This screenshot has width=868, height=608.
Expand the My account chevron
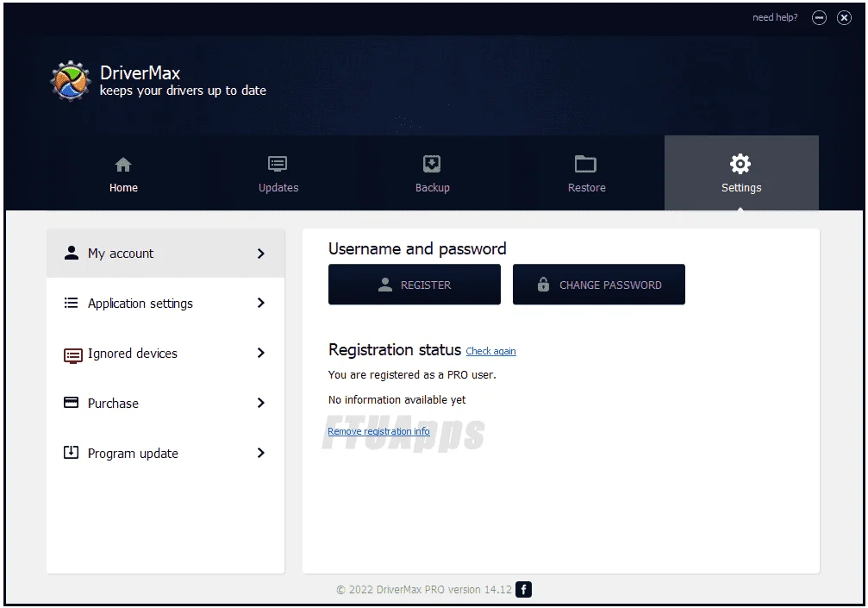pos(260,254)
